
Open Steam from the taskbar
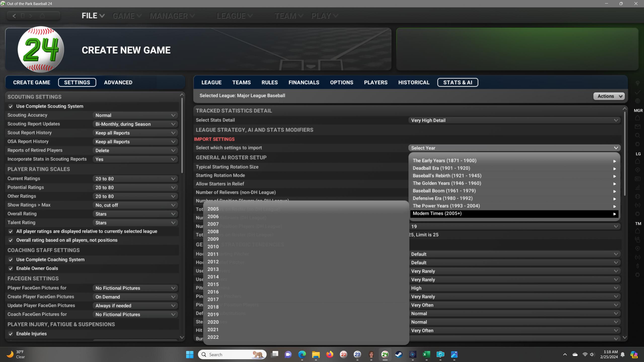tap(399, 354)
